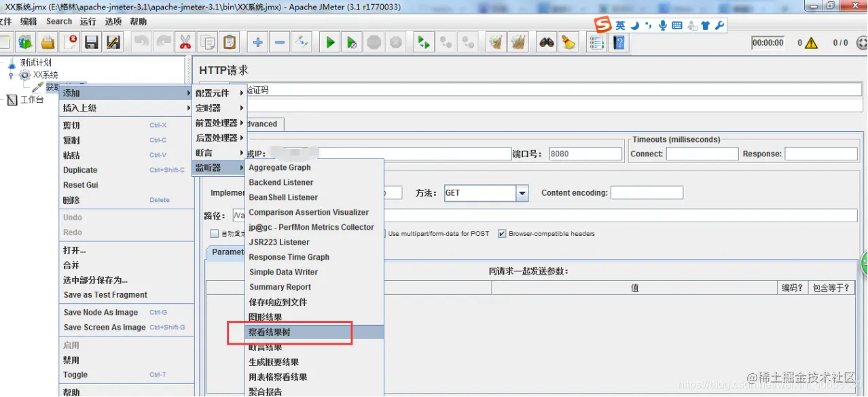The height and width of the screenshot is (397, 868).
Task: Click the Close test plan icon
Action: pos(70,42)
